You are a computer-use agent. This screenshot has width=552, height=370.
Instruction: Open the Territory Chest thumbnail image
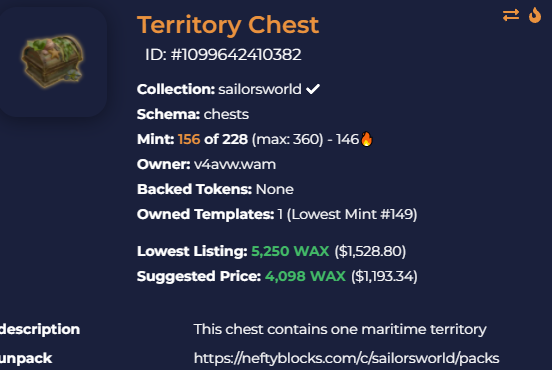tap(52, 61)
